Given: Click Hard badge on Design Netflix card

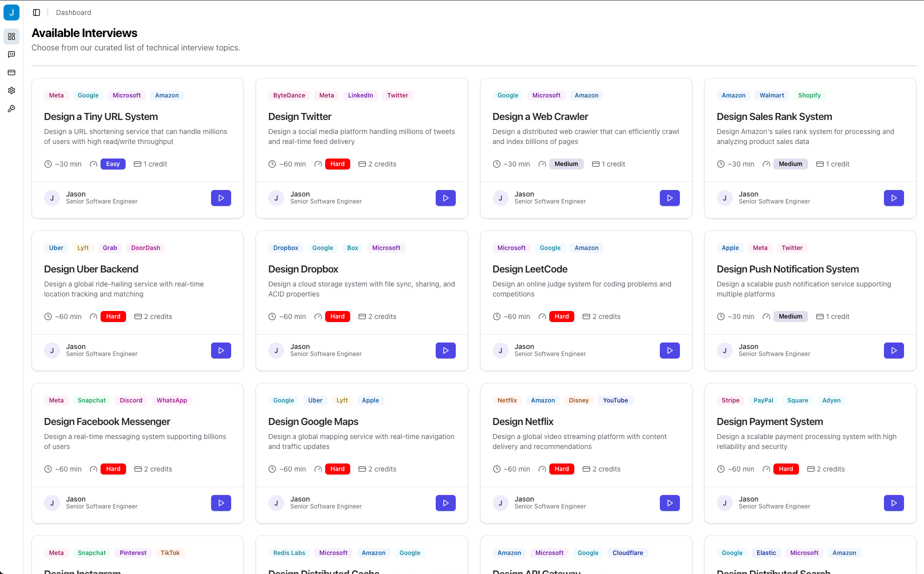Looking at the screenshot, I should [x=562, y=469].
